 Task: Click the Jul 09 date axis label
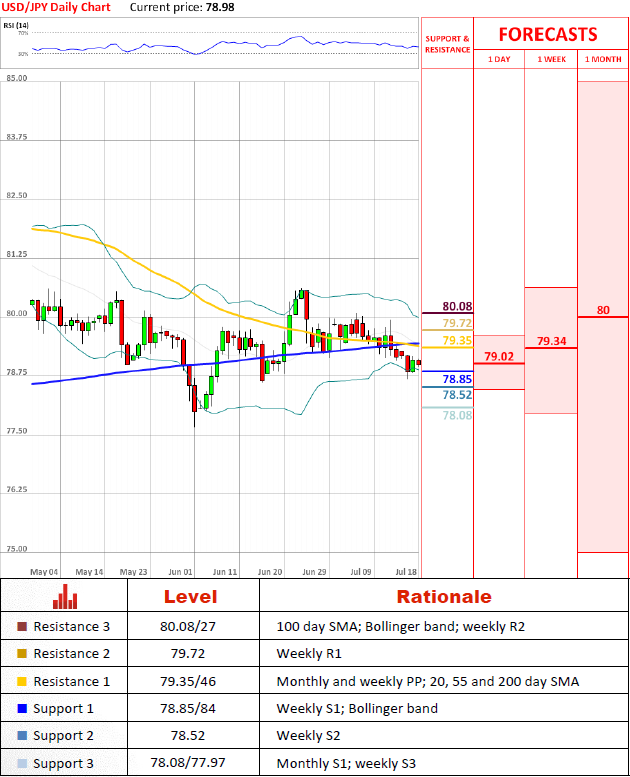point(360,572)
